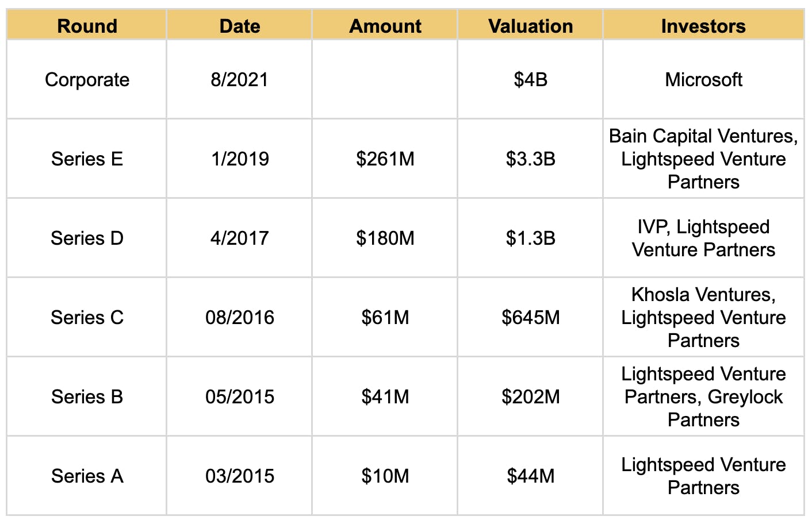Image resolution: width=812 pixels, height=524 pixels.
Task: Click the Amount column header
Action: coord(385,26)
